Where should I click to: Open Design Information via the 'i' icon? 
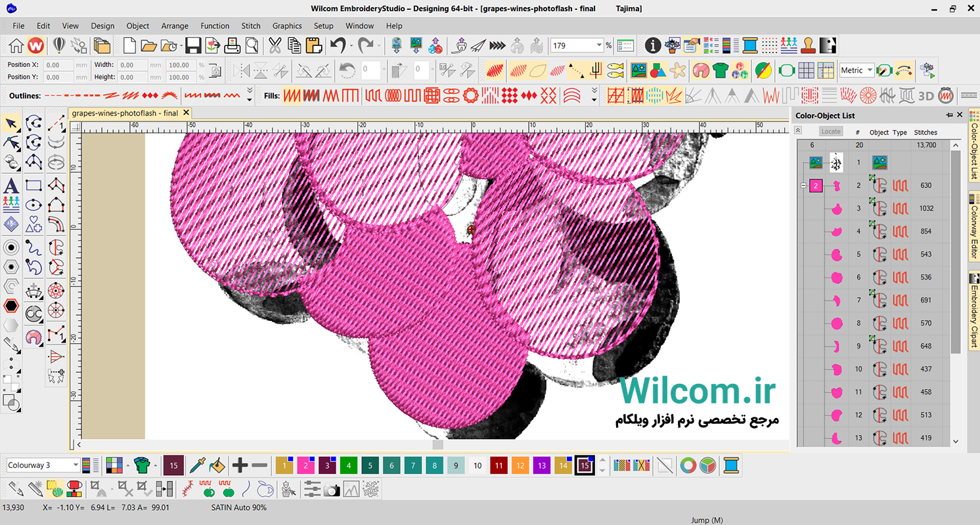(x=652, y=45)
